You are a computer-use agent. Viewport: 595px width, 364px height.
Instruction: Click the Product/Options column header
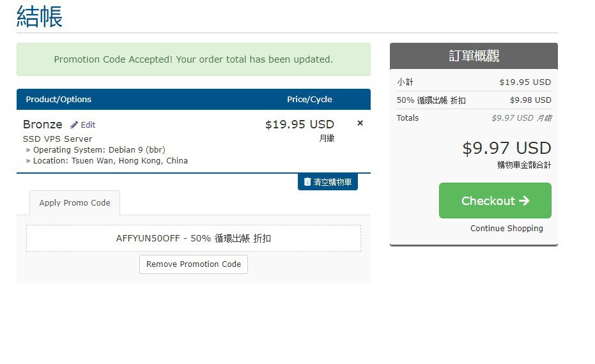pyautogui.click(x=59, y=100)
